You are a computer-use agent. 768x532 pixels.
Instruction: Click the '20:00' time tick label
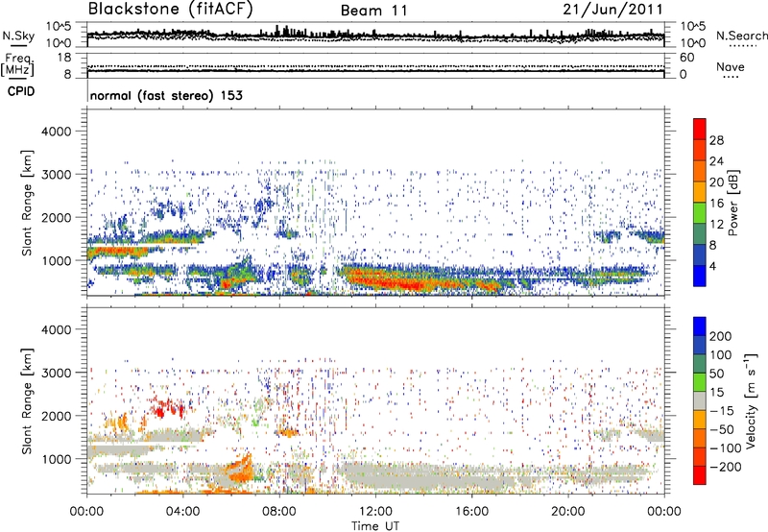click(x=567, y=512)
